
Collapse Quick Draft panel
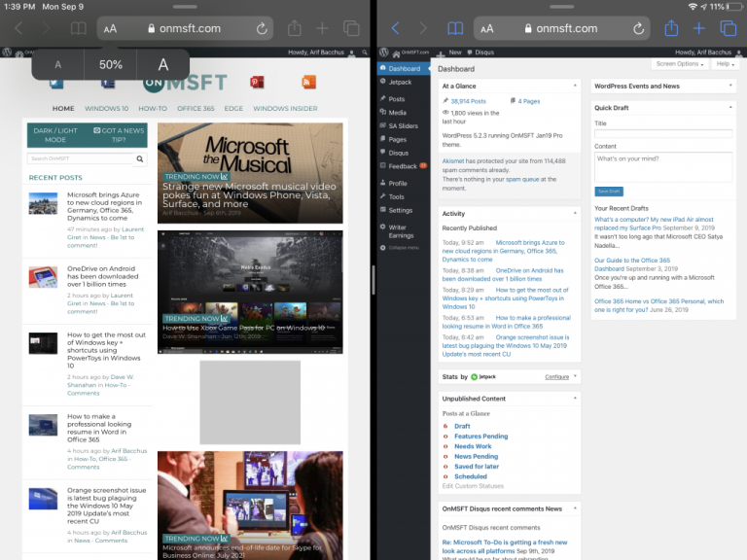730,108
